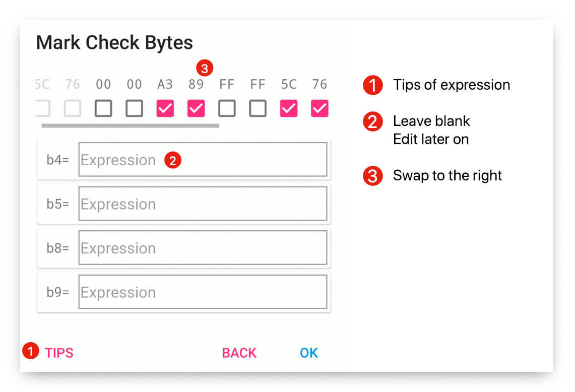Enable the FF checkbox left of checked 5C
Image resolution: width=575 pixels, height=392 pixels.
click(x=258, y=108)
